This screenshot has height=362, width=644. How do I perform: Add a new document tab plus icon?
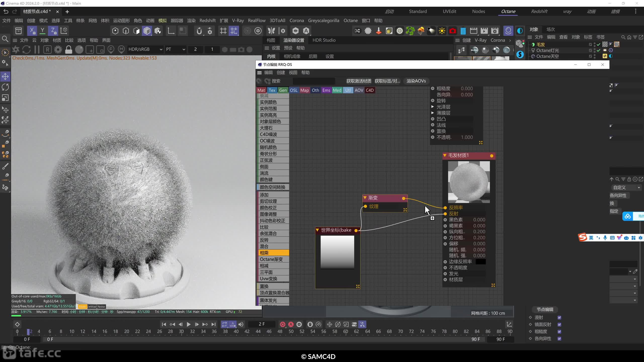point(67,12)
